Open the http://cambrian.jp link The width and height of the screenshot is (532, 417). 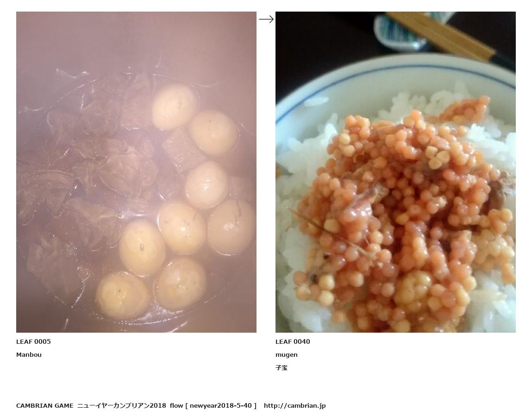pos(295,405)
